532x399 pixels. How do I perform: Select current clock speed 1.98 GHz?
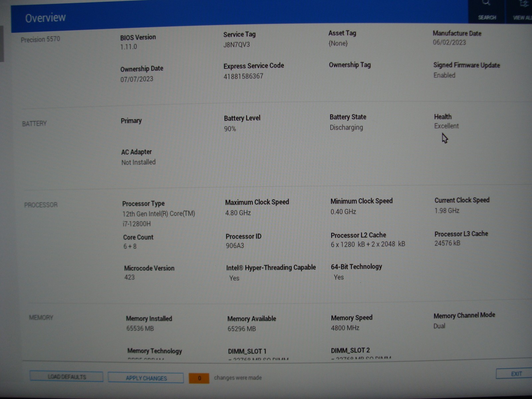[447, 210]
